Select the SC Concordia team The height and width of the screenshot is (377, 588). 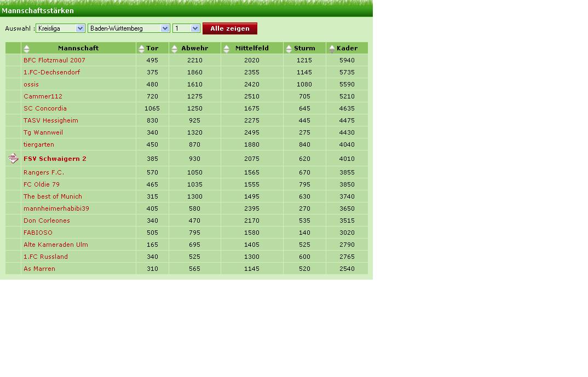coord(45,108)
